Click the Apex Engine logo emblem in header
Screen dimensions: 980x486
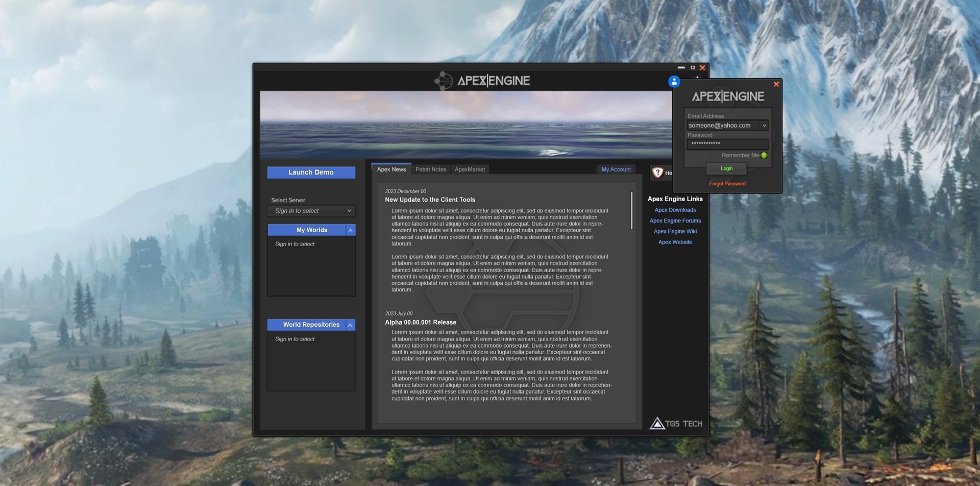pyautogui.click(x=443, y=81)
